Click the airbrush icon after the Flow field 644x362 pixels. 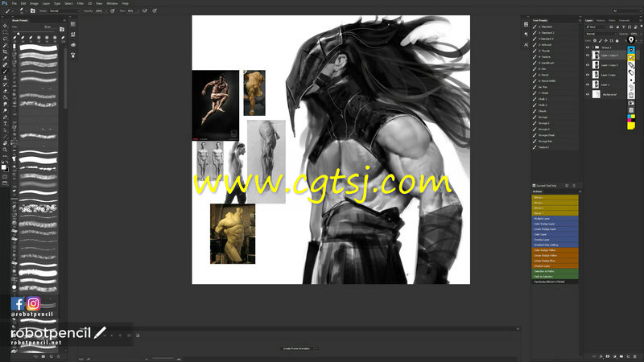(x=145, y=10)
